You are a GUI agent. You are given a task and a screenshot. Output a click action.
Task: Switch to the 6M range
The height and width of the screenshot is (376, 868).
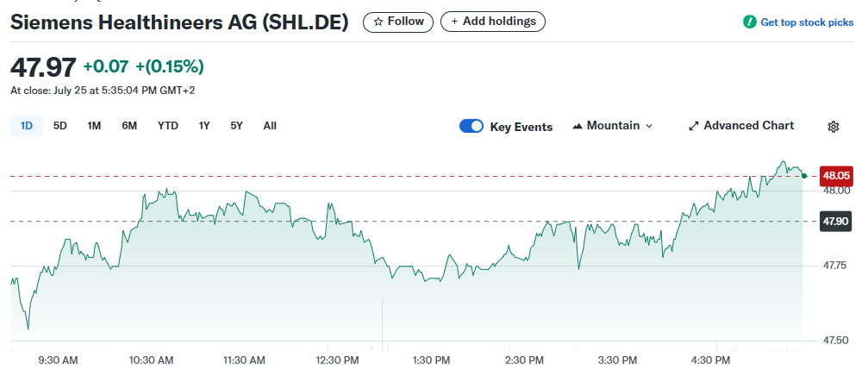(129, 126)
